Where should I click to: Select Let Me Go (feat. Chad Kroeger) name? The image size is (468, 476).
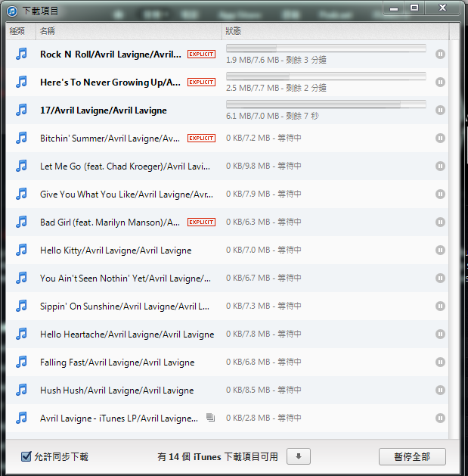(x=125, y=166)
